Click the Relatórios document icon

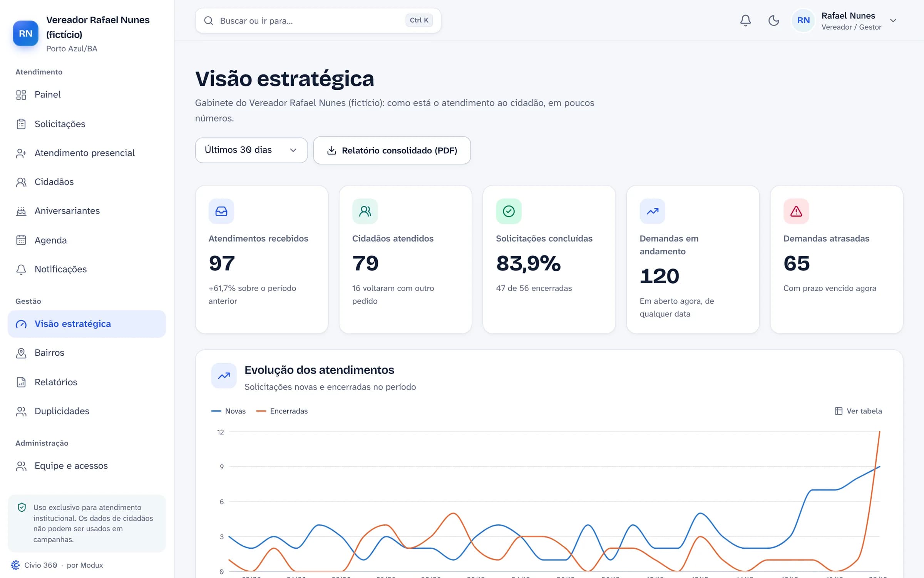(x=21, y=382)
